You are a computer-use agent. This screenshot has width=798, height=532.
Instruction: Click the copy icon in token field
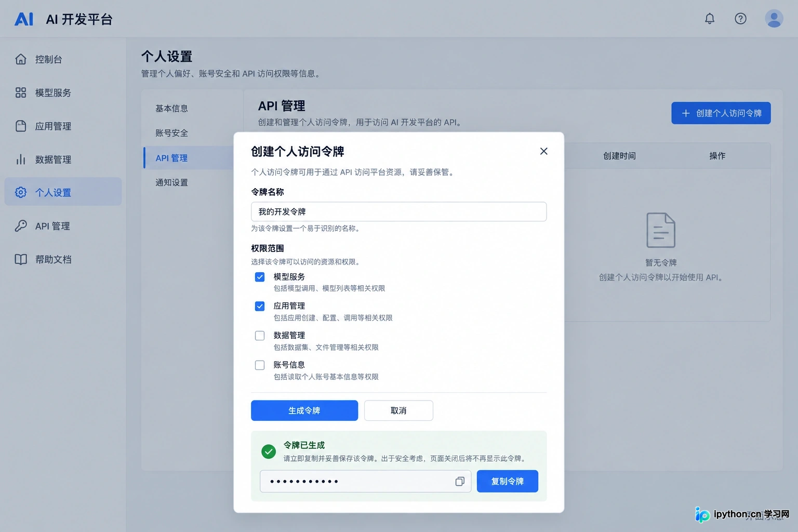coord(460,482)
